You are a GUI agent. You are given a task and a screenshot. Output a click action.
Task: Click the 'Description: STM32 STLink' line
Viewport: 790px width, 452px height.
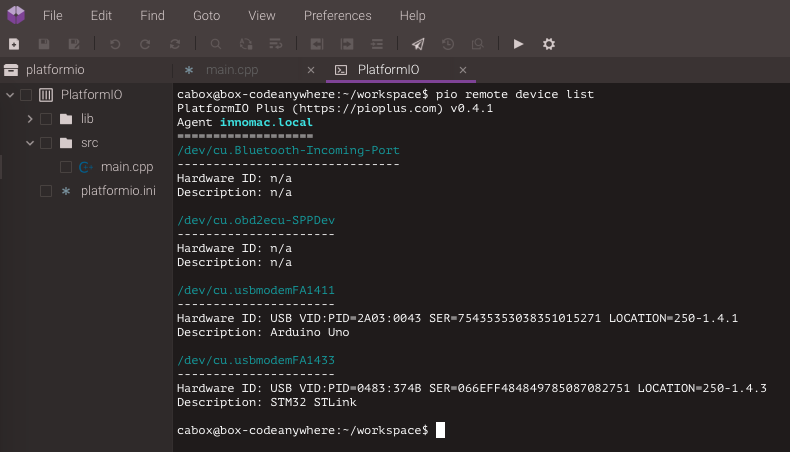point(267,403)
